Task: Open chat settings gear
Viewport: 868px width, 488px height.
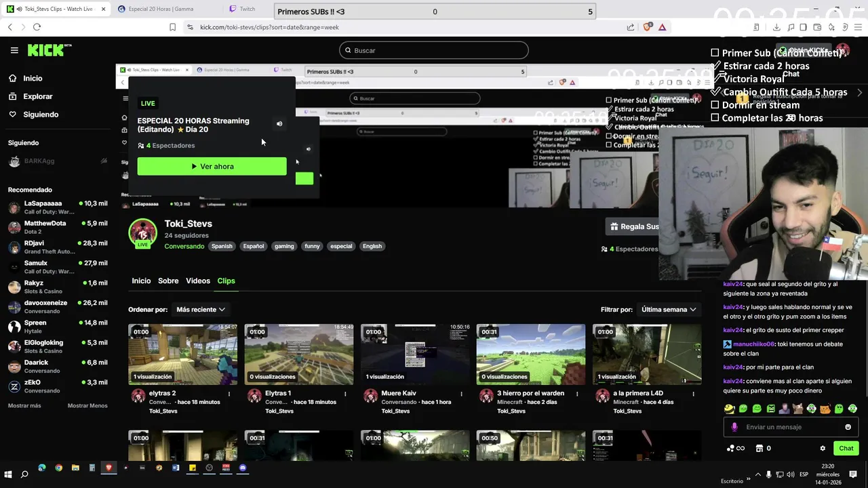Action: (823, 448)
